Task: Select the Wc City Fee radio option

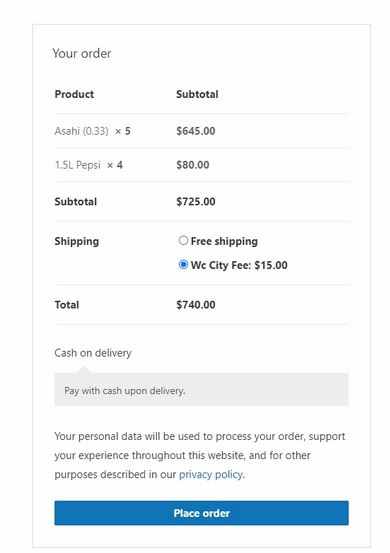Action: (183, 265)
